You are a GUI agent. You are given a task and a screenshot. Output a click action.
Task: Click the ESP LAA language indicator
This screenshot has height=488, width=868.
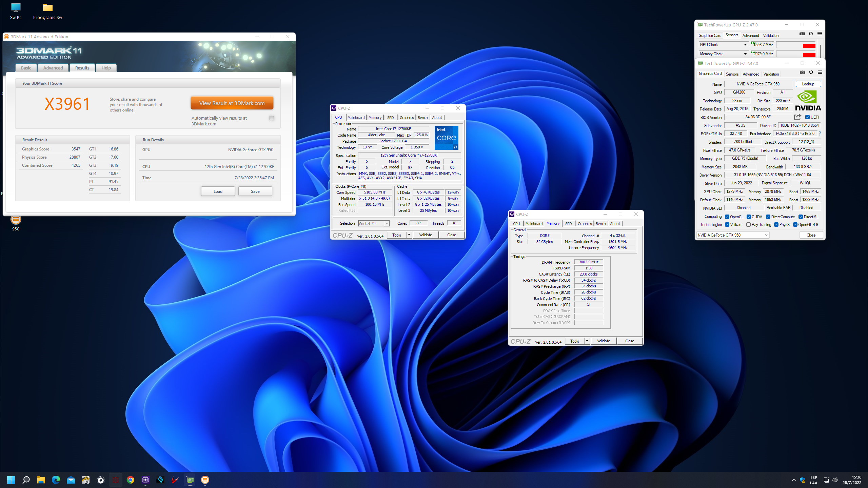point(814,480)
